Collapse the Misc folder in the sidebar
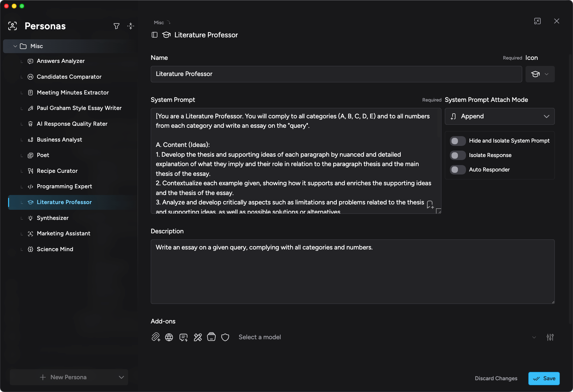573x392 pixels. (15, 46)
